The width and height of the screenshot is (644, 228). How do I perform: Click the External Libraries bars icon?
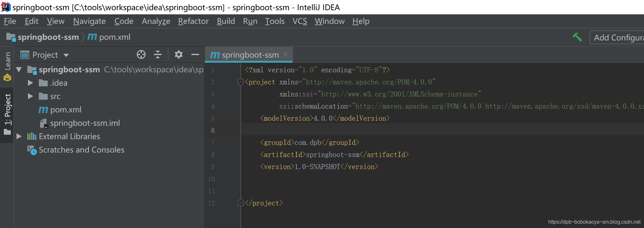click(32, 136)
